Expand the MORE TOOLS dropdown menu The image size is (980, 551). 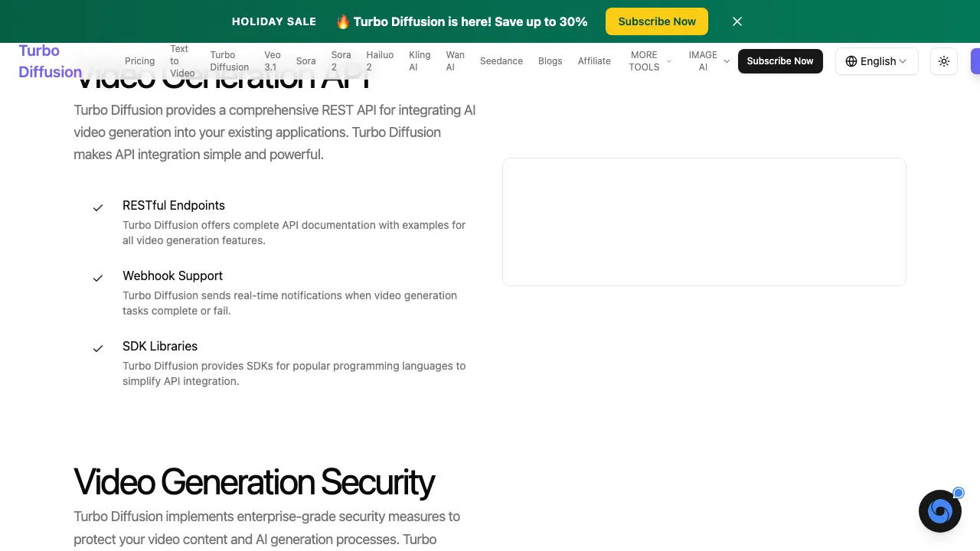click(x=649, y=61)
